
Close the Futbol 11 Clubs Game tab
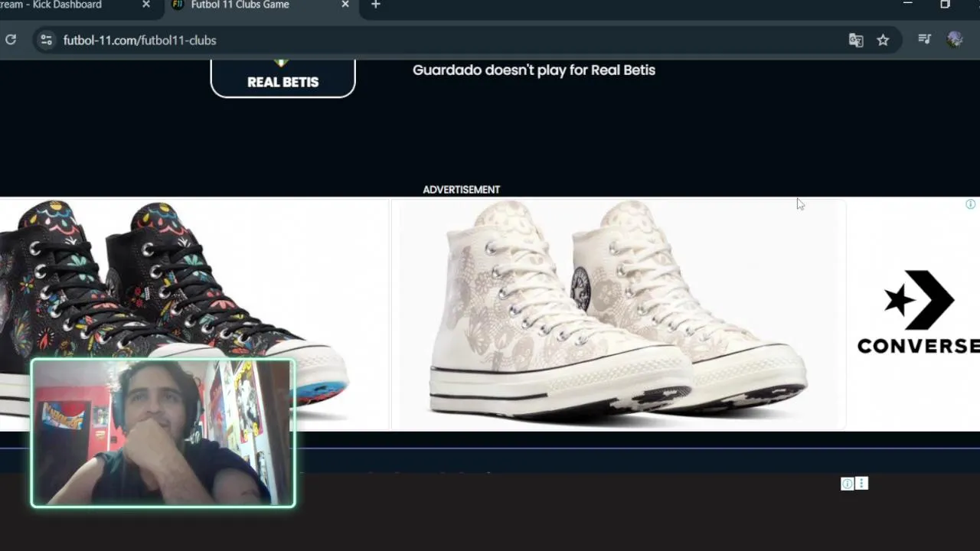coord(345,5)
